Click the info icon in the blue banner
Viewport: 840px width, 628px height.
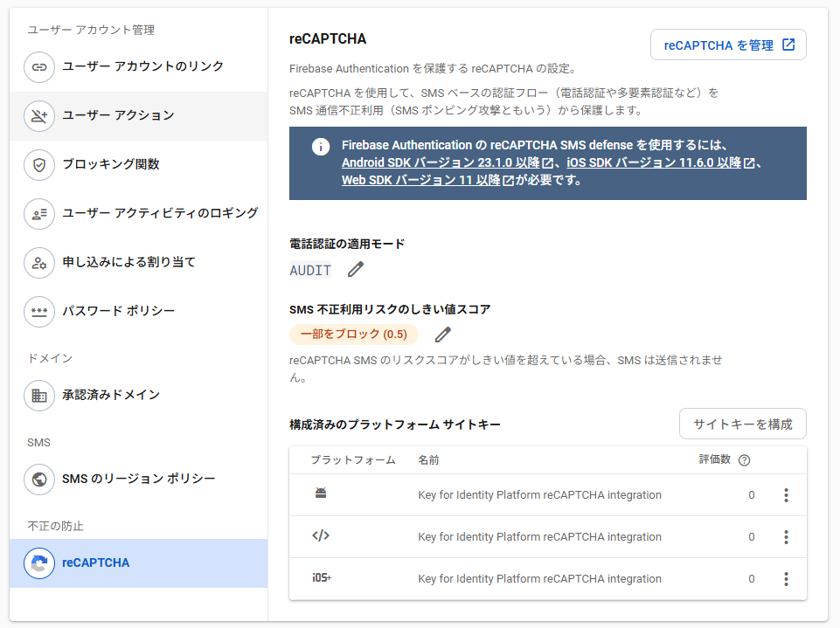(321, 146)
